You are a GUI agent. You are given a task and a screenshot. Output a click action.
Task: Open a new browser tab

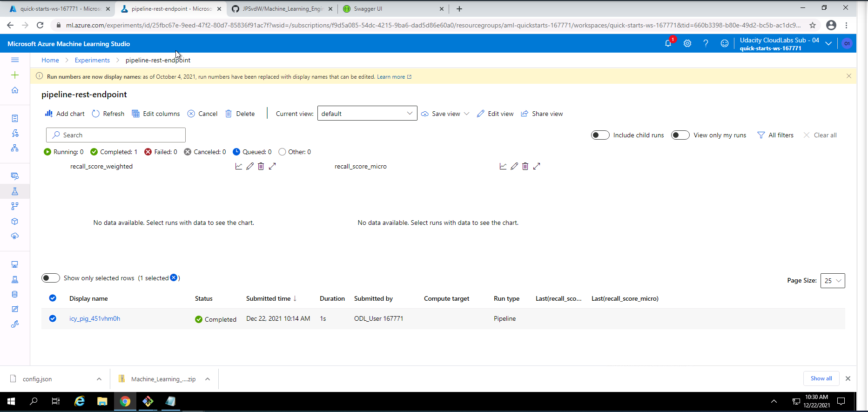tap(459, 9)
